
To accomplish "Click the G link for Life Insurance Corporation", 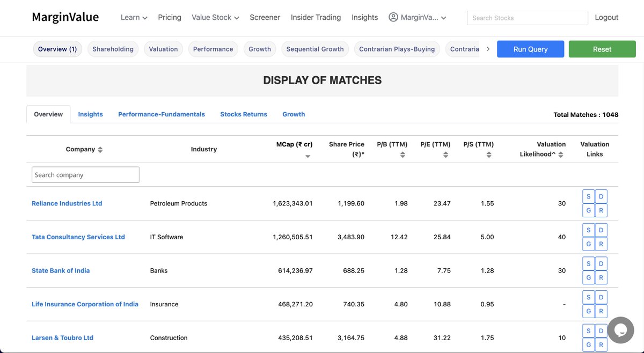I will pos(589,311).
